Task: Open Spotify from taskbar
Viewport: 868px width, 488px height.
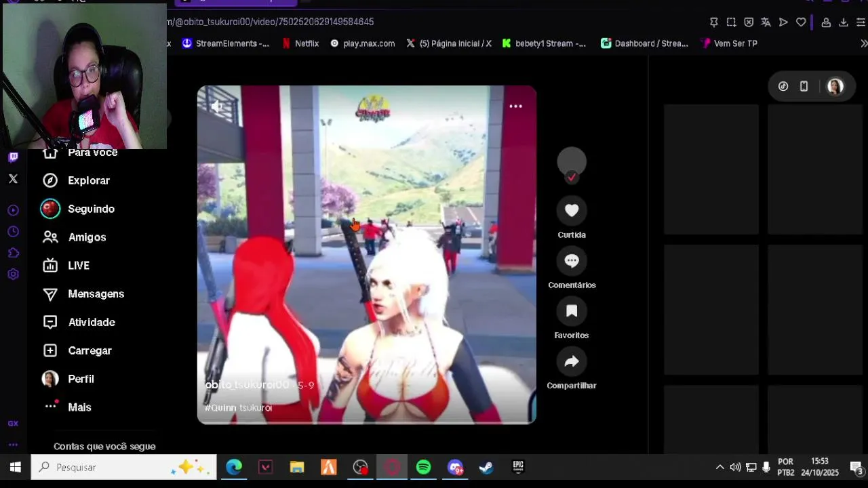Action: tap(423, 468)
